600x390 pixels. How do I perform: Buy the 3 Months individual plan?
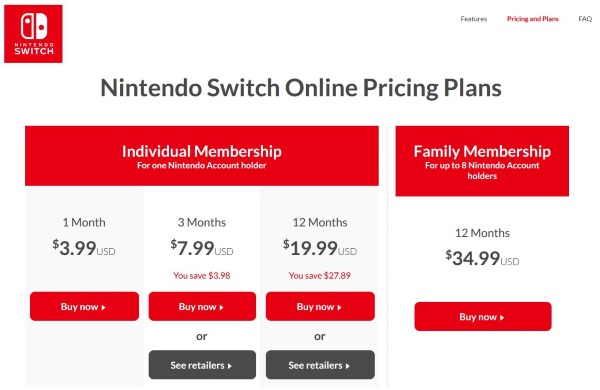coord(202,306)
